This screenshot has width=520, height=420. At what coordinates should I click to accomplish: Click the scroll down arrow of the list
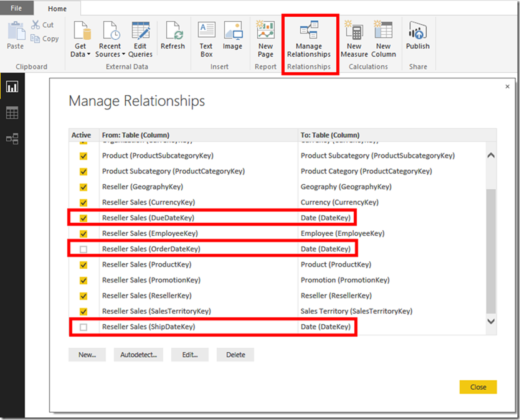click(x=491, y=321)
